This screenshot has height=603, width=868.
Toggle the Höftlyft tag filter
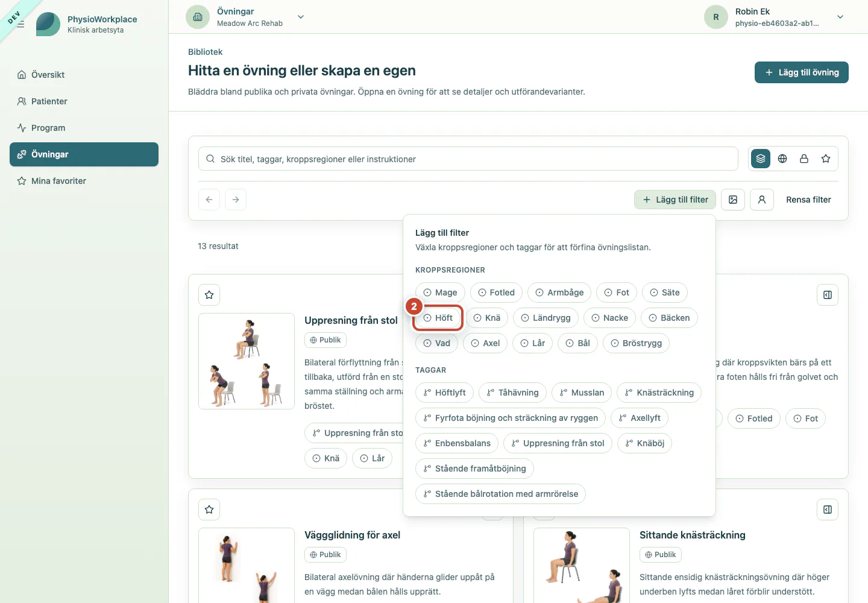[x=444, y=393]
